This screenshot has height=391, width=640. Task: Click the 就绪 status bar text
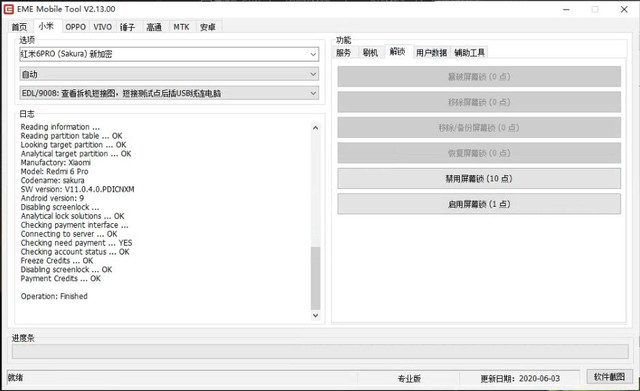click(16, 378)
